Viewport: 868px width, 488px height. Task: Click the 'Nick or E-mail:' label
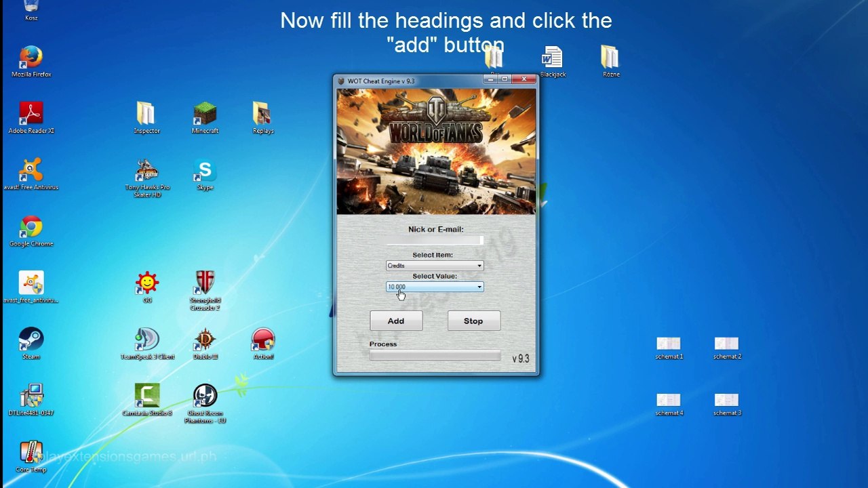[x=436, y=229]
